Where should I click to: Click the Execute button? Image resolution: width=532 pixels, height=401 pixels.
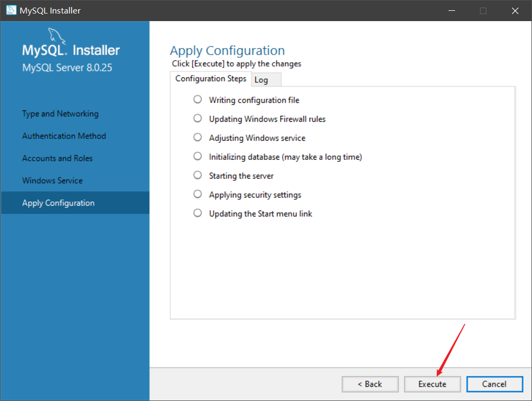pyautogui.click(x=432, y=384)
